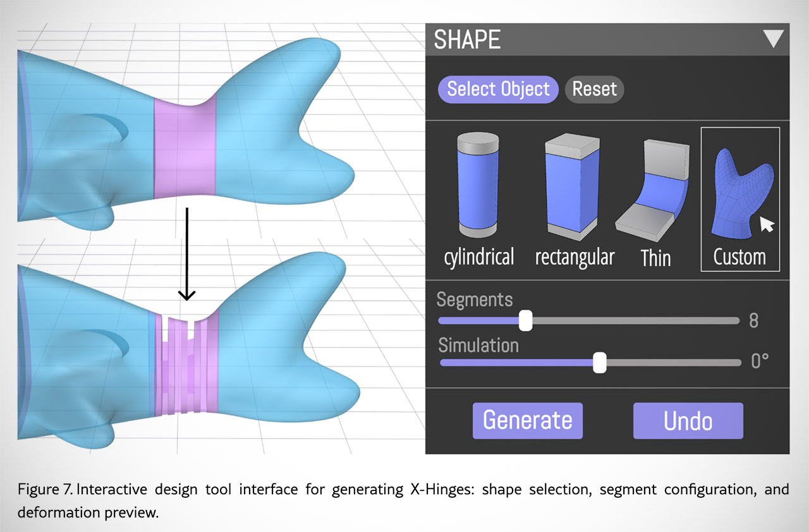
Task: Click the rectangular label
Action: (x=575, y=257)
